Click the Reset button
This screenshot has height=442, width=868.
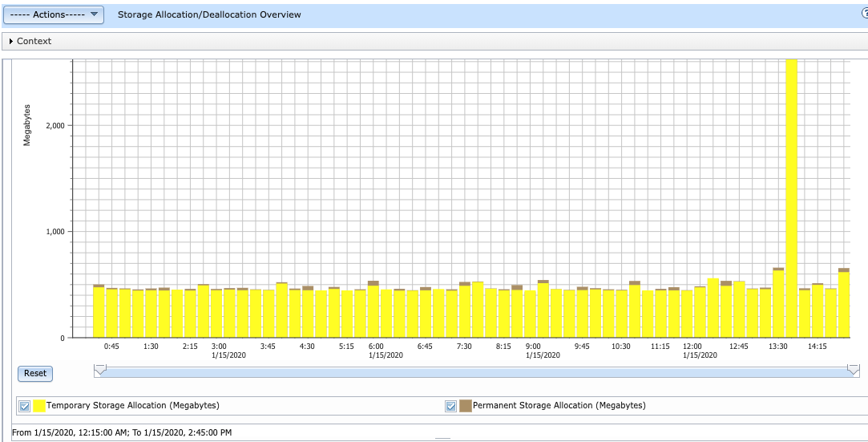(x=35, y=373)
